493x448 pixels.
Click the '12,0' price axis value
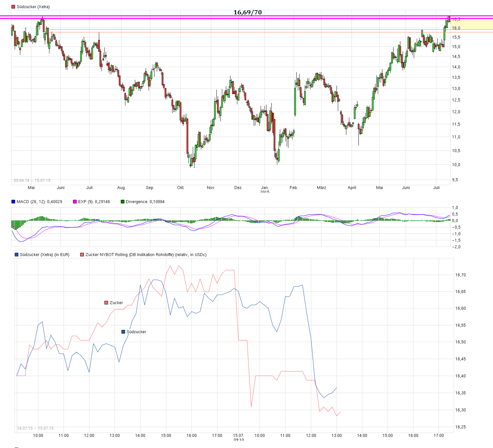[x=456, y=112]
